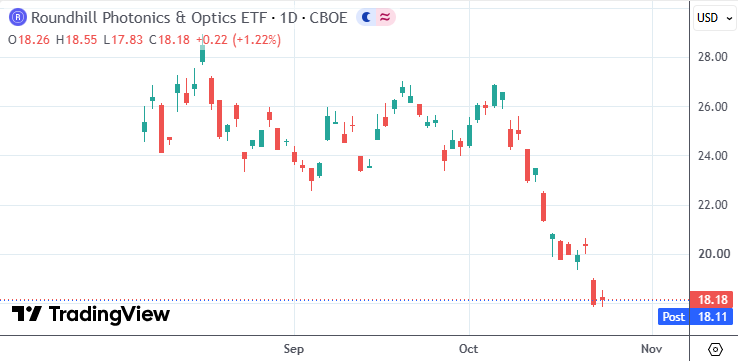This screenshot has width=738, height=361.
Task: Click the last red candle near 18.18
Action: click(602, 298)
